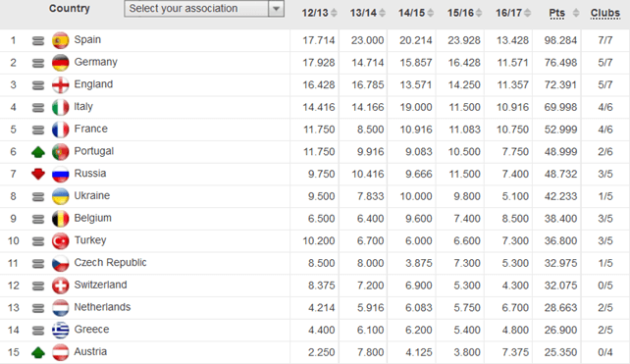Click Belgium's unchanged rank icon
Screen dimensions: 630x364
[x=38, y=219]
